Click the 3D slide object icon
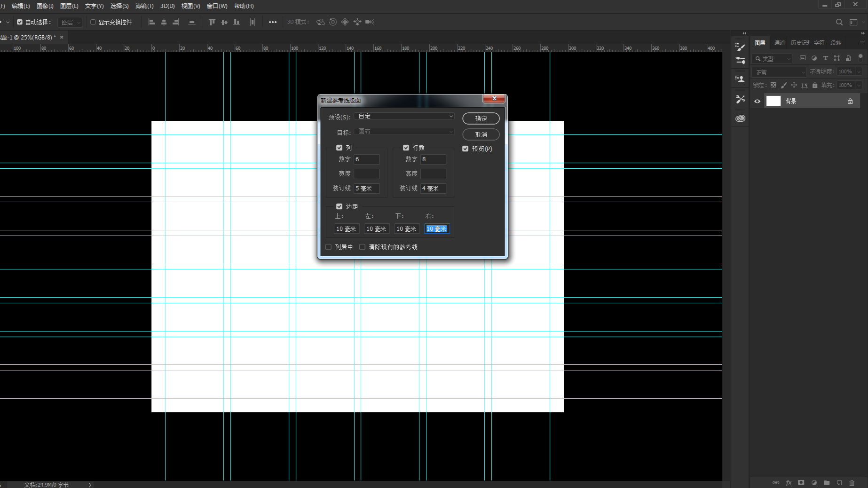The height and width of the screenshot is (488, 868). click(x=357, y=22)
